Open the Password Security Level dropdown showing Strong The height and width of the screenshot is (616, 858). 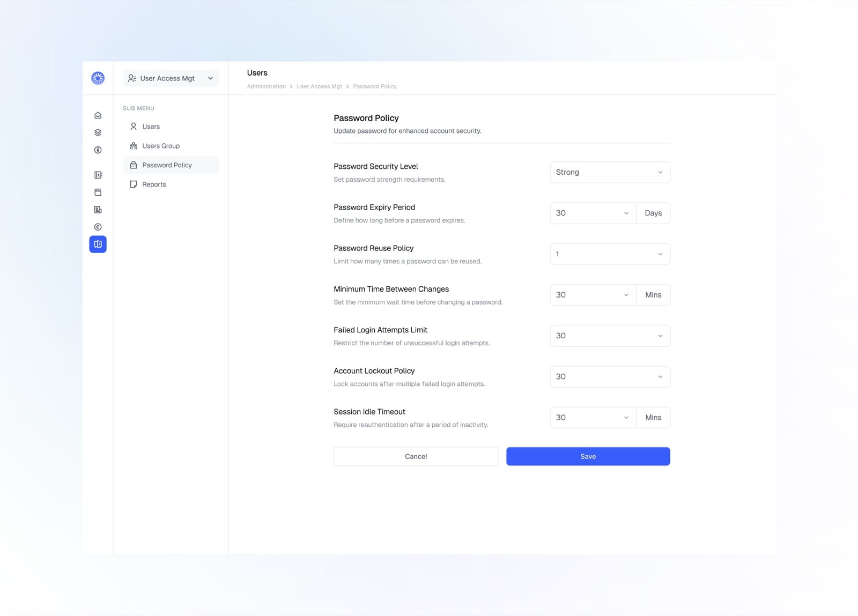point(610,172)
